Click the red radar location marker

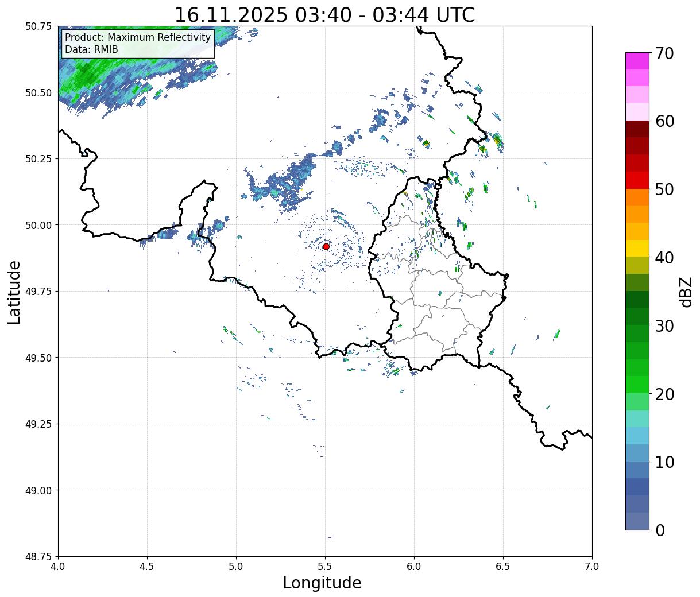[x=326, y=246]
